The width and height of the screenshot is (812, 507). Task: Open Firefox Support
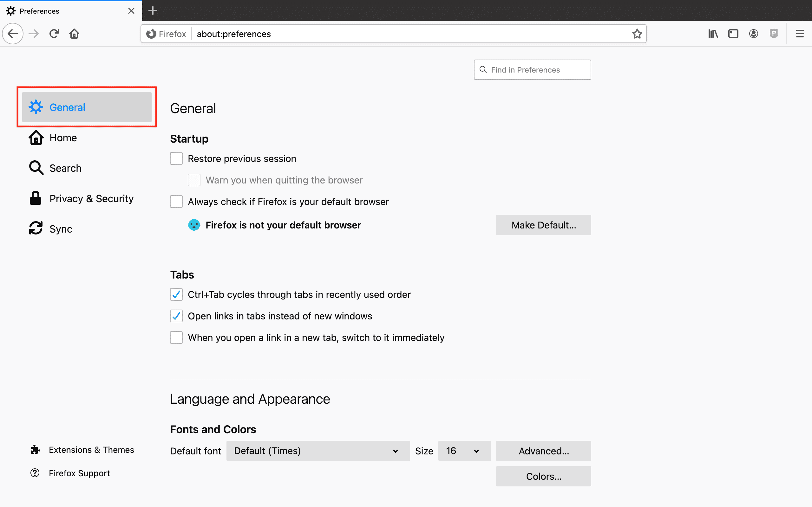[x=79, y=473]
